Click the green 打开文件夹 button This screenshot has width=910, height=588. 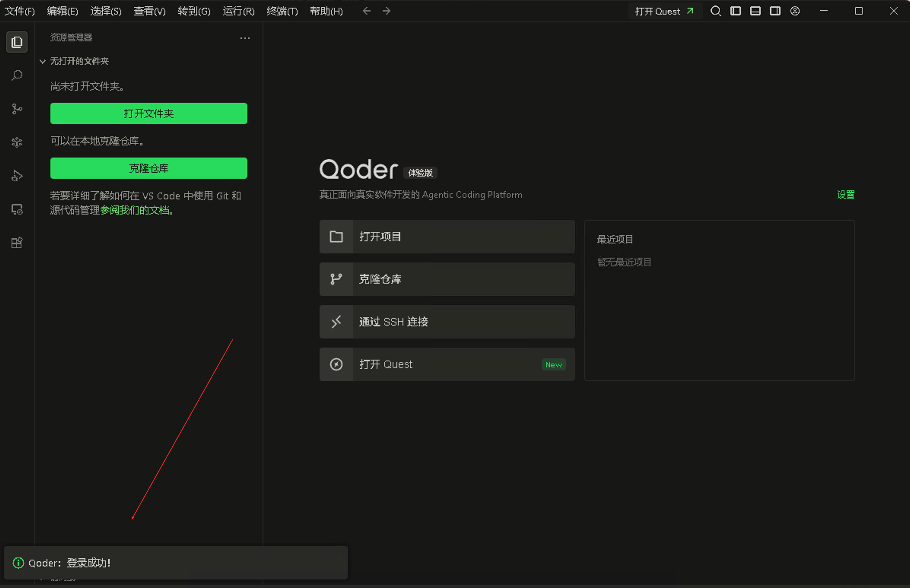(x=148, y=113)
